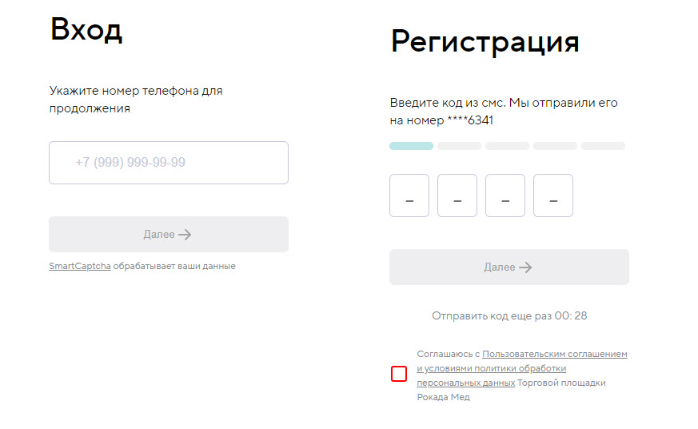Screen dimensions: 698x429
Task: Open the SmartCaptcha link
Action: pyautogui.click(x=80, y=266)
